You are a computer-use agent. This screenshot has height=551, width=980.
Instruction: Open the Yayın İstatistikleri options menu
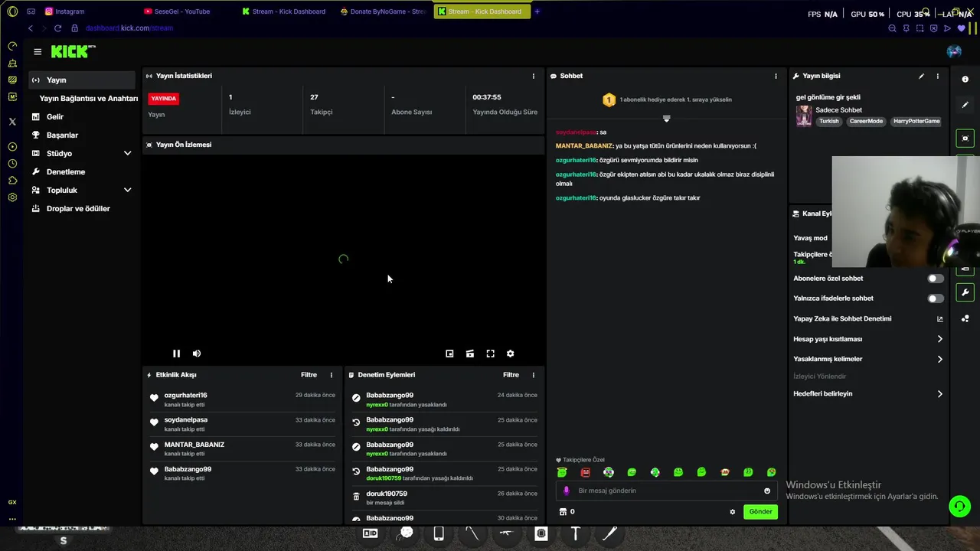(534, 76)
